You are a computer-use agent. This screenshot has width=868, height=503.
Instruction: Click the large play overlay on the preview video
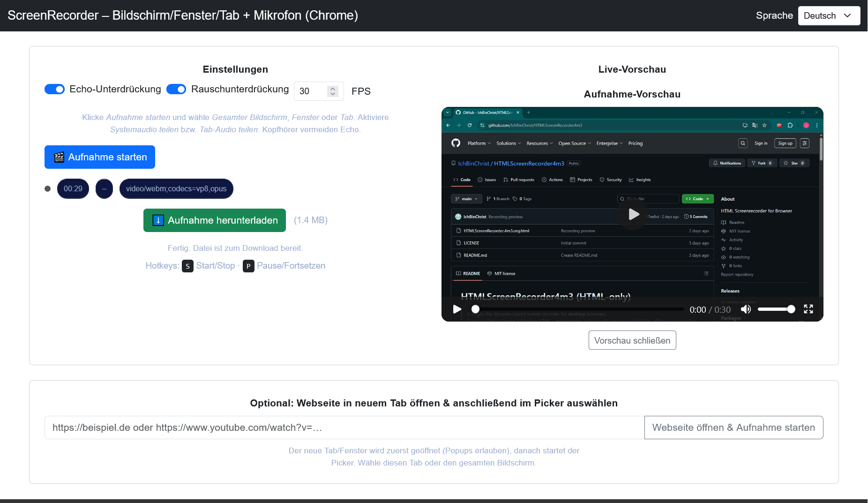(x=633, y=214)
